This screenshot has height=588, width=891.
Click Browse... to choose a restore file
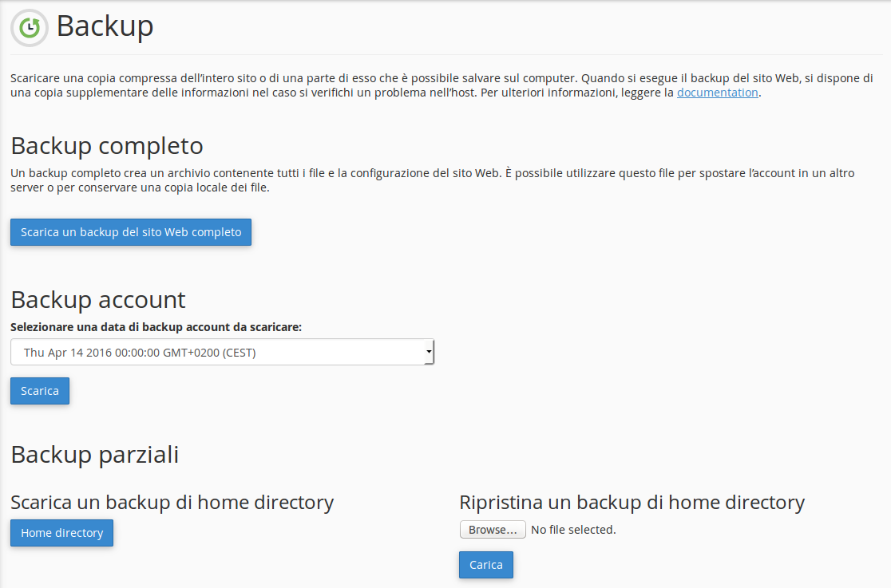point(493,530)
